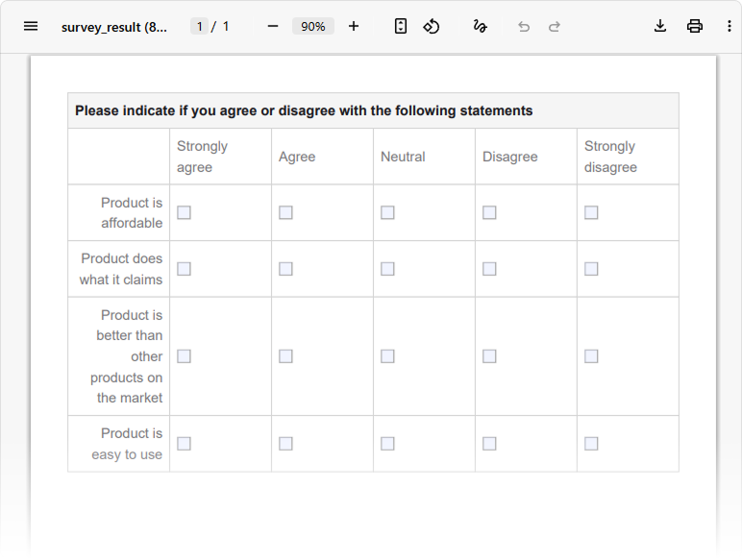The height and width of the screenshot is (560, 742).
Task: Check Agree for Product is easy to use
Action: [285, 444]
